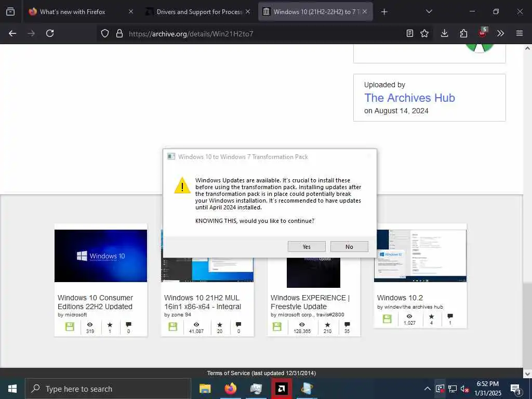
Task: Open Windows 10 21H2 MUL 16in1 link
Action: coord(203,302)
